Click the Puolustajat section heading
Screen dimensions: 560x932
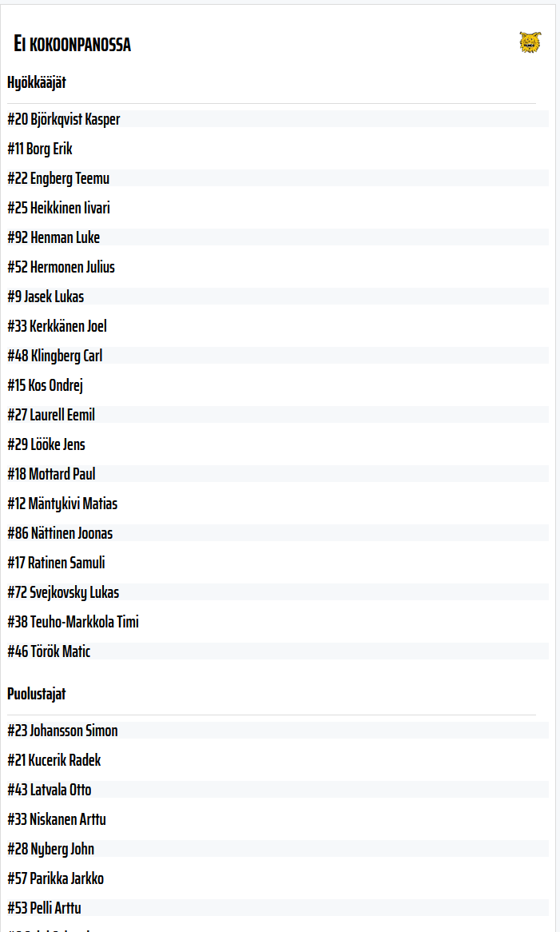[x=37, y=694]
